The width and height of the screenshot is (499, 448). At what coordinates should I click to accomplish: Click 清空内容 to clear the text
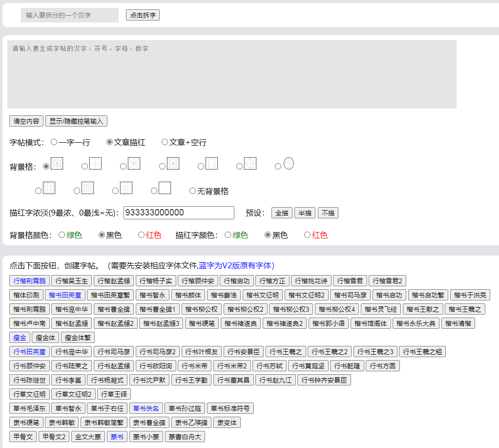pos(26,121)
